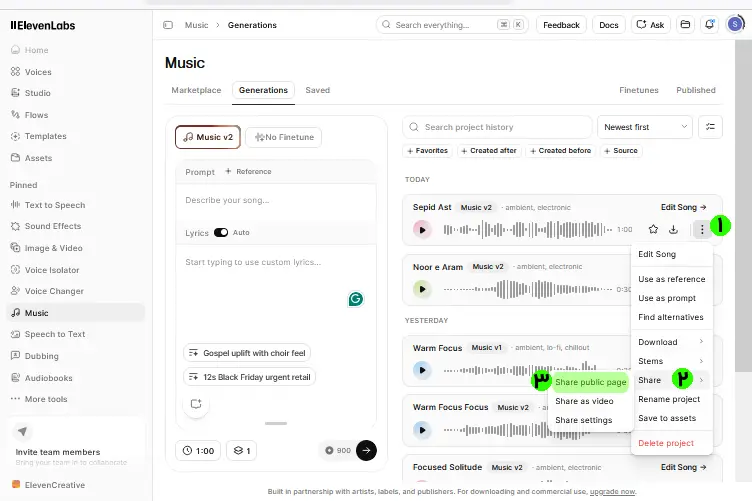
Task: Open Dubbing in the sidebar
Action: (x=35, y=356)
